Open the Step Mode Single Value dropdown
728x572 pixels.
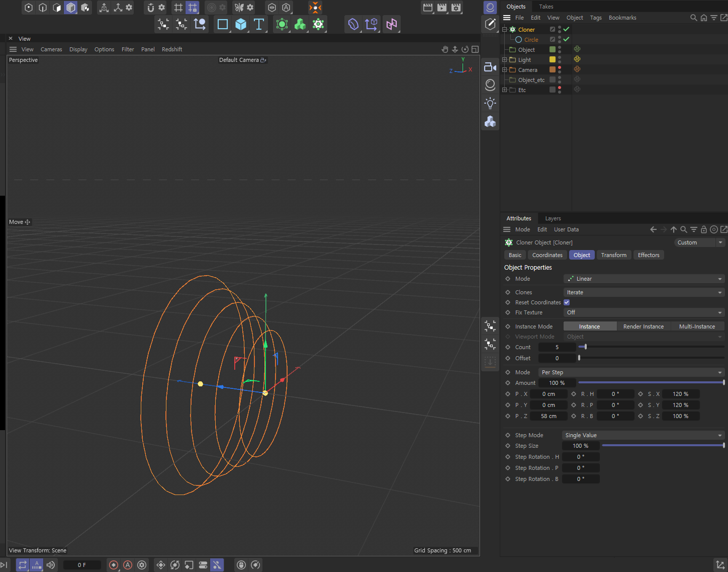(x=643, y=435)
